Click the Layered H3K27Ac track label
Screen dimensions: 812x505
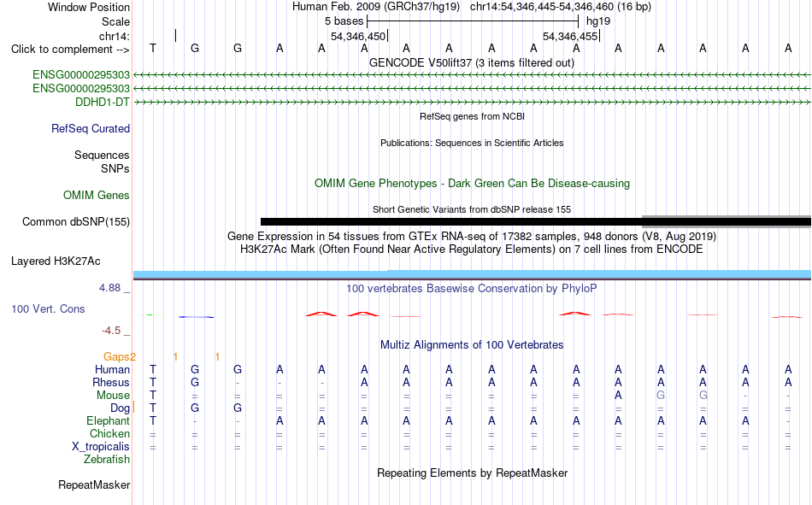56,261
